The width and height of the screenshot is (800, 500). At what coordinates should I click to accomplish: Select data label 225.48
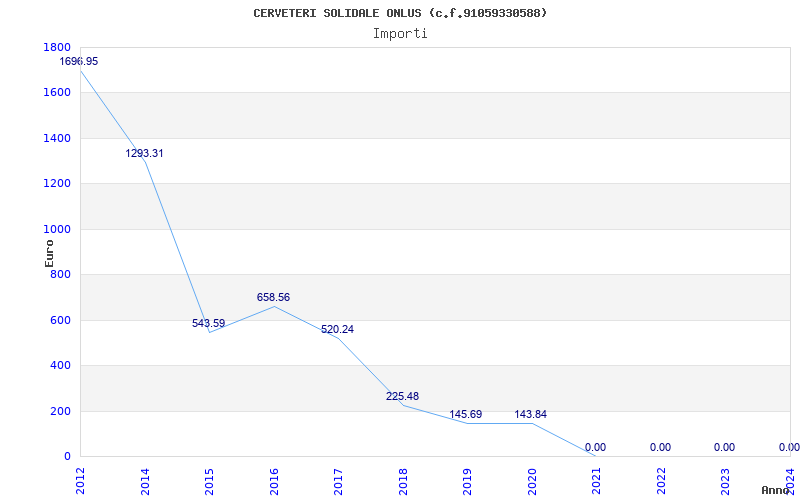[x=402, y=396]
